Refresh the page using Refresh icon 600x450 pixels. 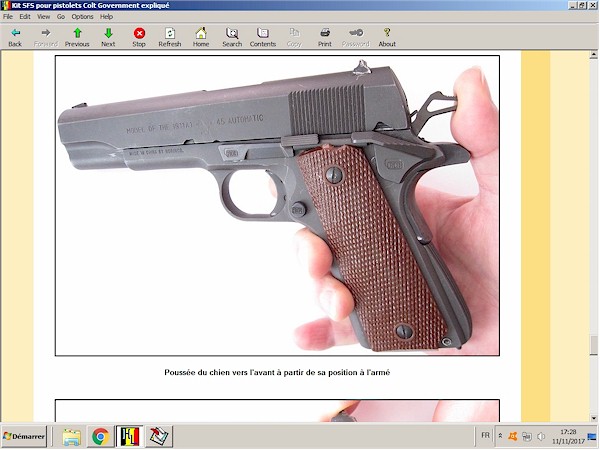[x=170, y=33]
